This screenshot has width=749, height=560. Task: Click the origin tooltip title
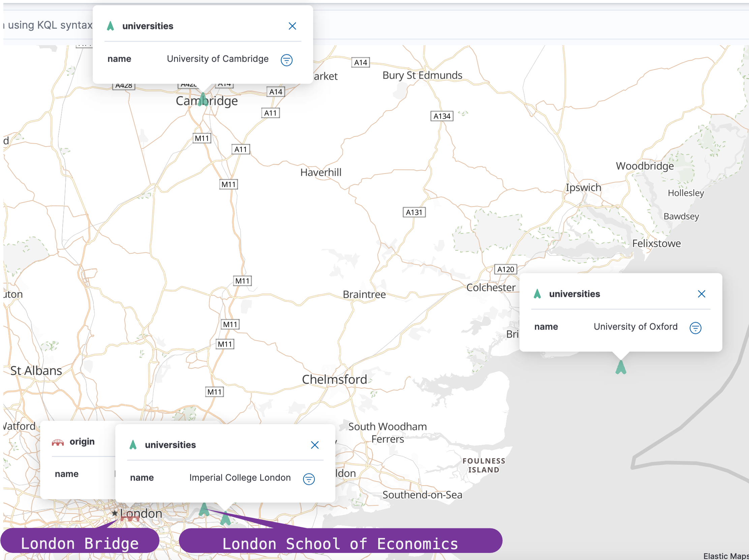coord(82,442)
